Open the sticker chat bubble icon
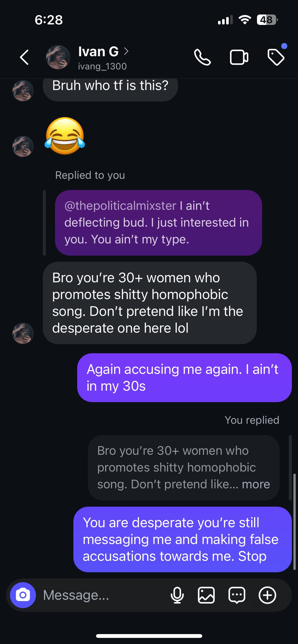Screen dimensions: 298x644 (x=237, y=595)
